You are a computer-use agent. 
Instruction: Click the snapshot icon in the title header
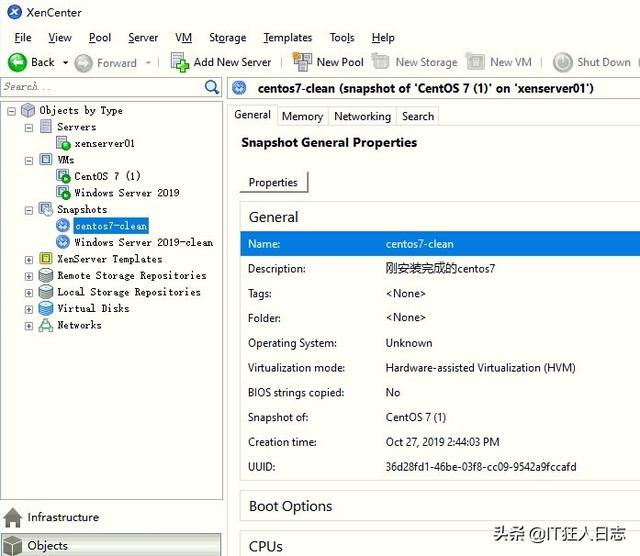click(x=239, y=88)
